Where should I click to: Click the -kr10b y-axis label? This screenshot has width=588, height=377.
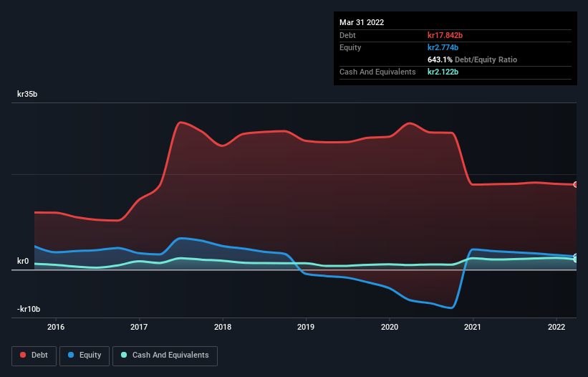pyautogui.click(x=29, y=309)
